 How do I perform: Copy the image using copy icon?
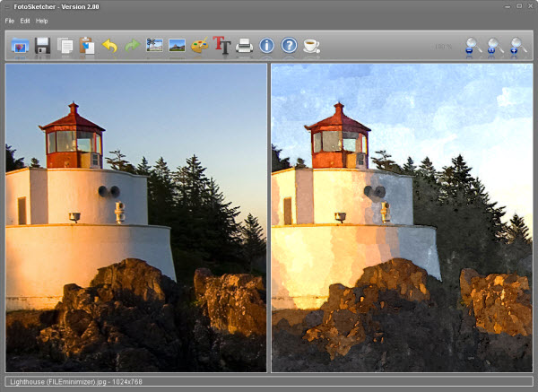(x=65, y=45)
